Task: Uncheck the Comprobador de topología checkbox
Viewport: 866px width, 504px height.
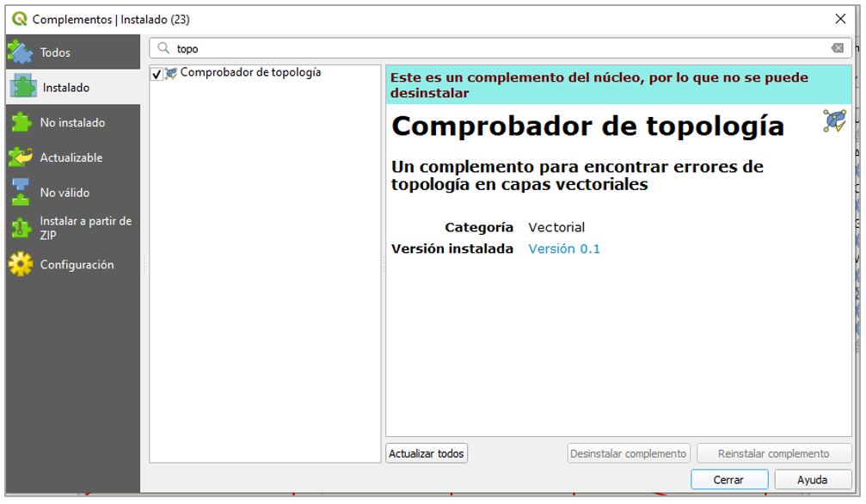Action: (157, 73)
